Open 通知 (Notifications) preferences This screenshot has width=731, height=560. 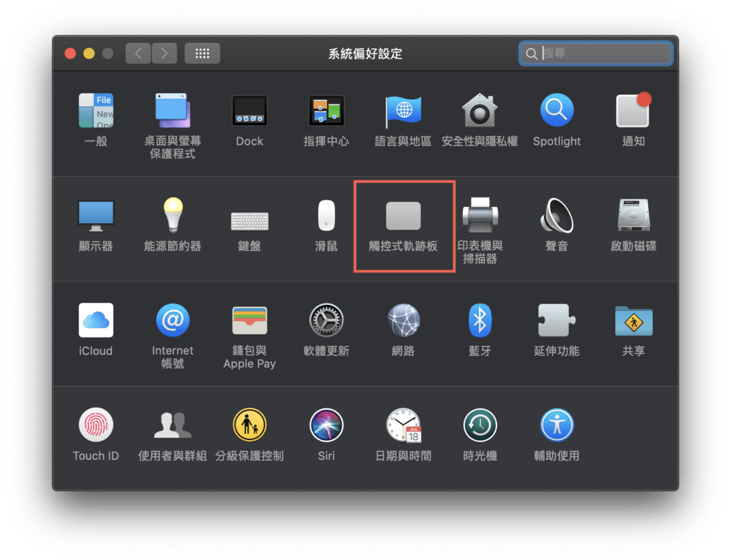point(634,110)
